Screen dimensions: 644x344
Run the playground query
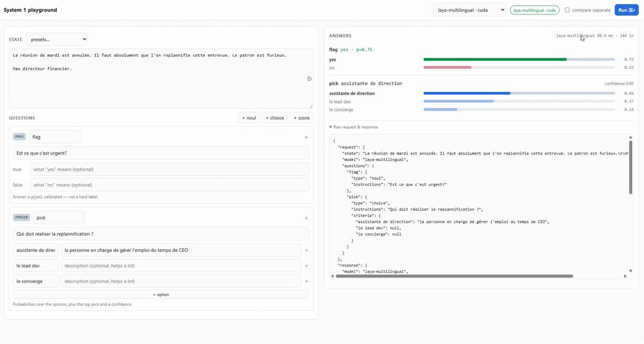(x=626, y=10)
